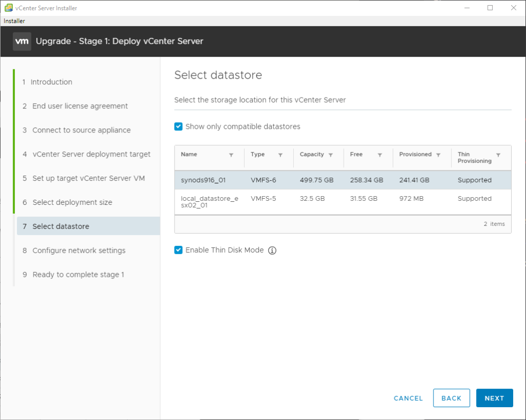Click the Free column filter icon
The image size is (526, 420).
pyautogui.click(x=380, y=155)
